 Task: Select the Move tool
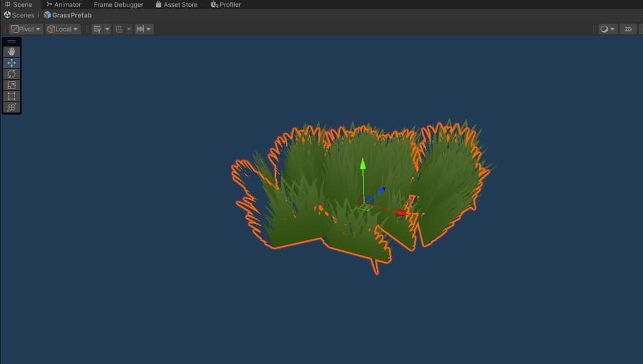click(11, 63)
